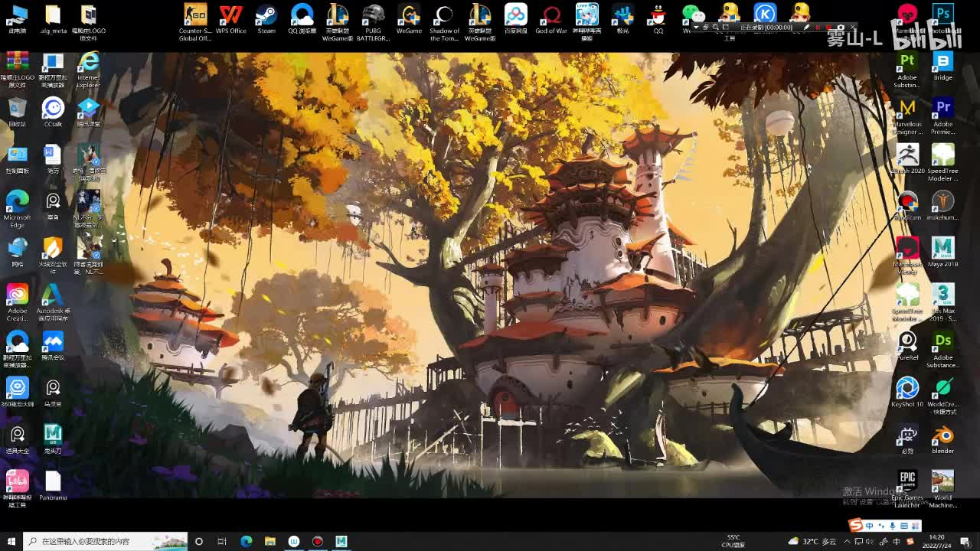The image size is (980, 551).
Task: Launch Adobe Premiere from the desktop
Action: coord(943,108)
